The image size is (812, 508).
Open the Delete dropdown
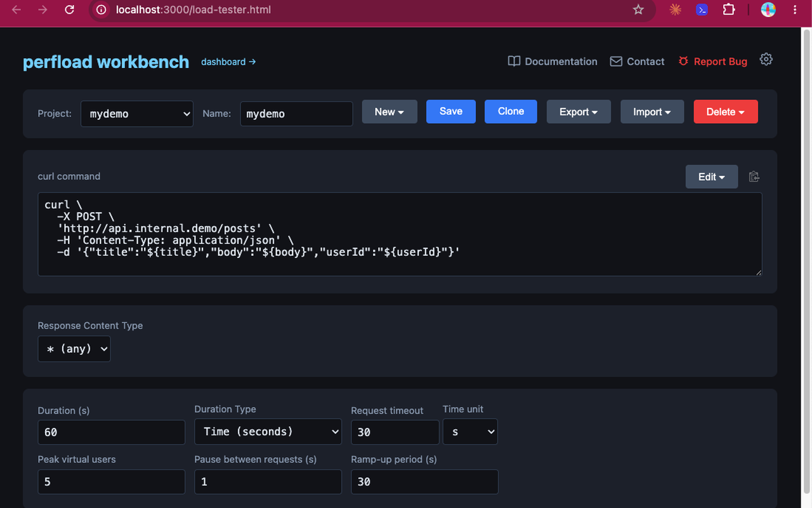(x=726, y=112)
